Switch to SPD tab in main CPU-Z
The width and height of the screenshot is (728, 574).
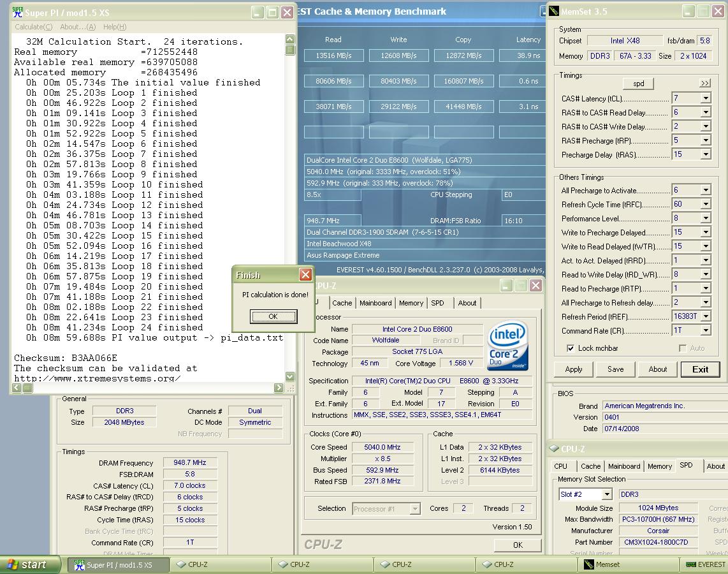point(437,303)
